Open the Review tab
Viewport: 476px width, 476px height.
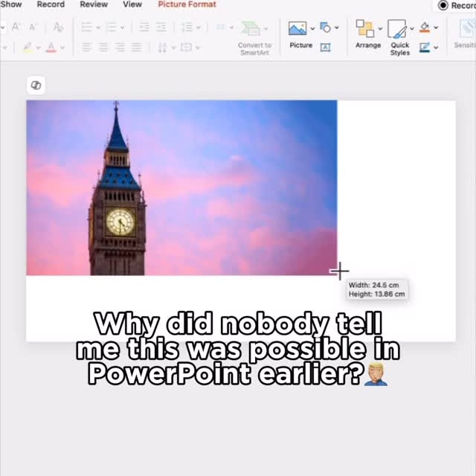point(94,4)
